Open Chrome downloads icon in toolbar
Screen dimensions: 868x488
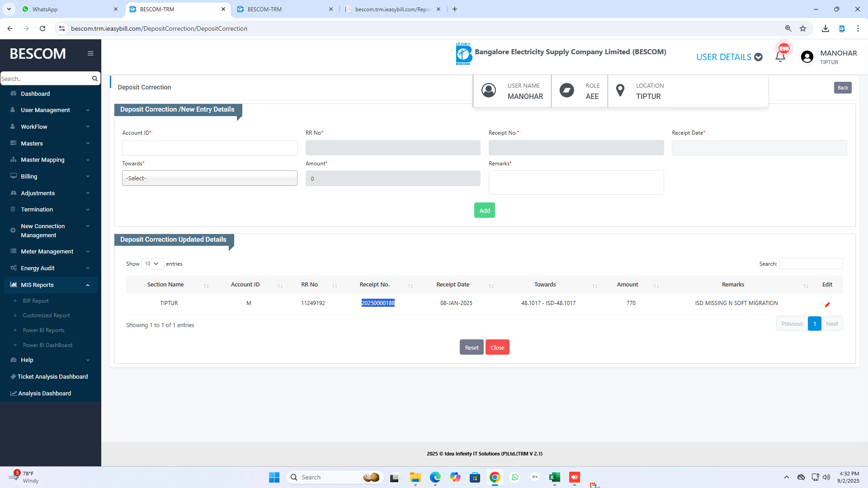(x=826, y=28)
